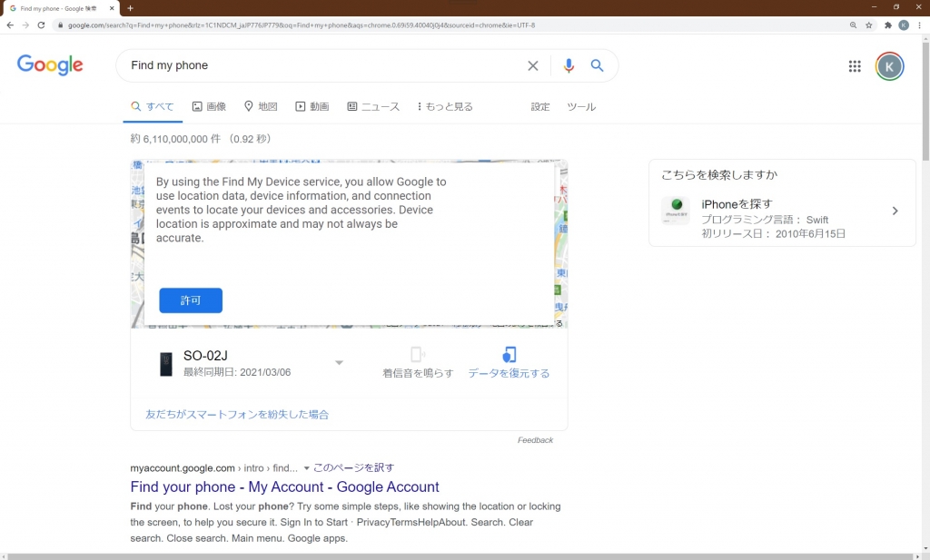The height and width of the screenshot is (560, 930).
Task: Click the browser forward arrow
Action: coord(25,25)
